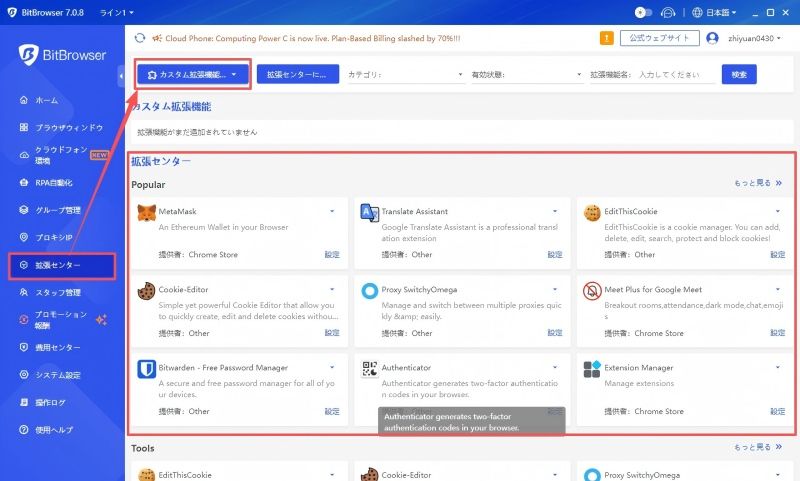Click the Bitwarden shield icon

pyautogui.click(x=146, y=369)
